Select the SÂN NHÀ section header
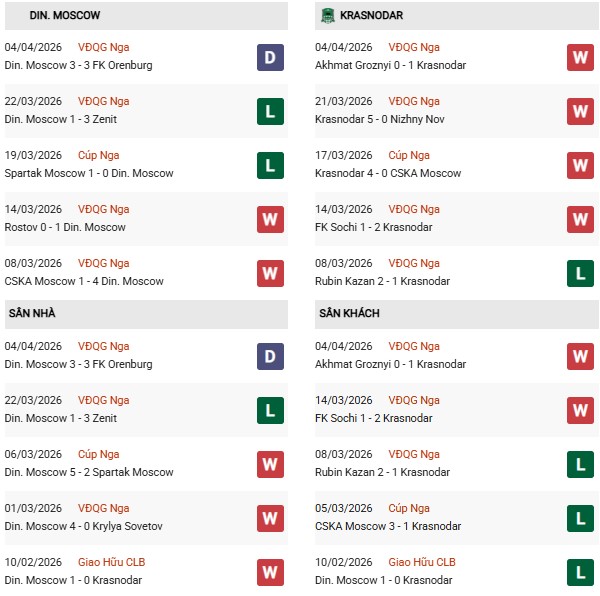Screen dimensions: 600x596 (x=33, y=314)
